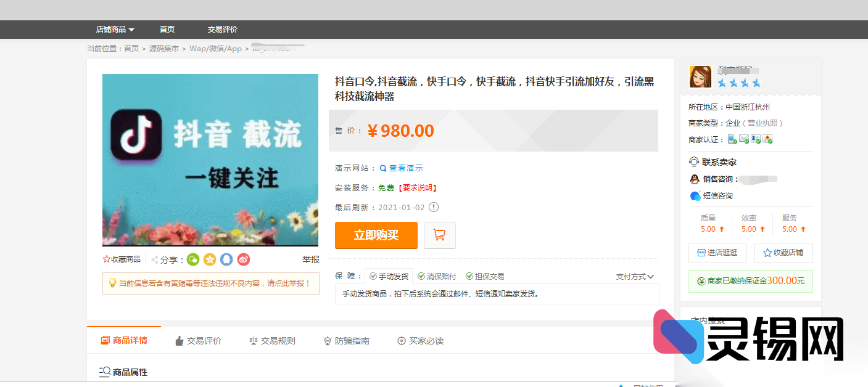The image size is (868, 387).
Task: Toggle the 手动发货 checkmark option
Action: click(389, 275)
